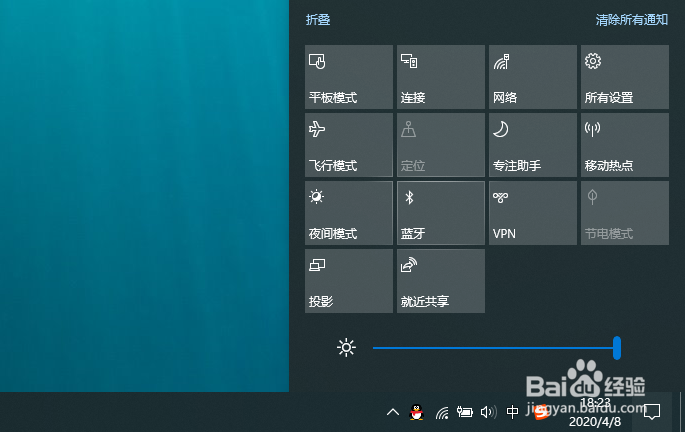Open the 连接 connect tile
The image size is (685, 432).
[x=441, y=77]
